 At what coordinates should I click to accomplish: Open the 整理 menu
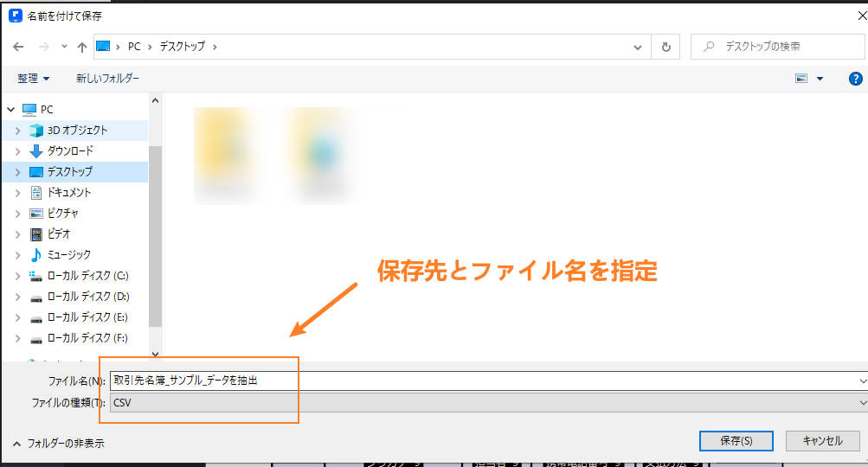pos(33,79)
